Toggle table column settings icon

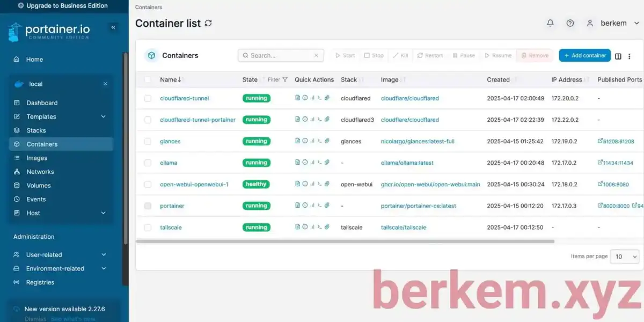click(618, 56)
